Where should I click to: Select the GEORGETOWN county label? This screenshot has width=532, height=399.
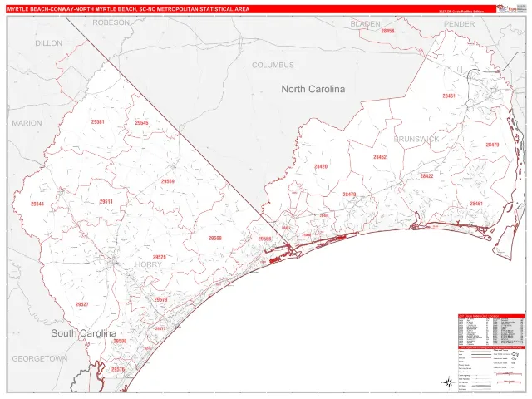point(40,358)
